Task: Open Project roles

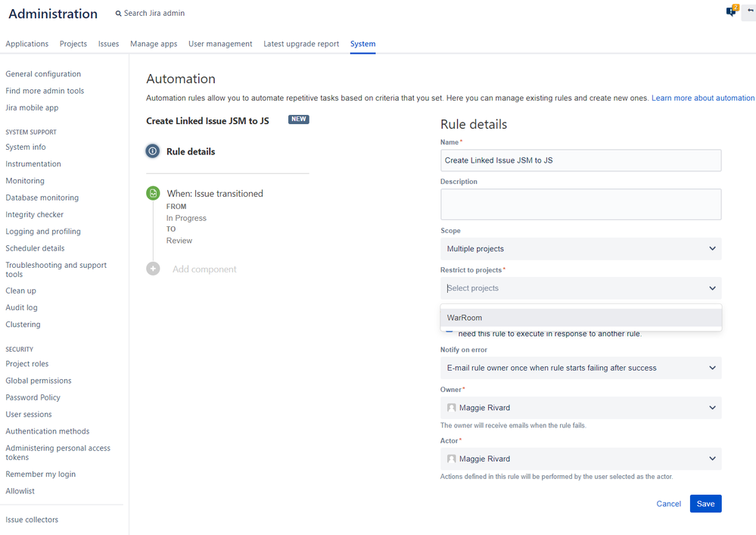Action: 27,364
